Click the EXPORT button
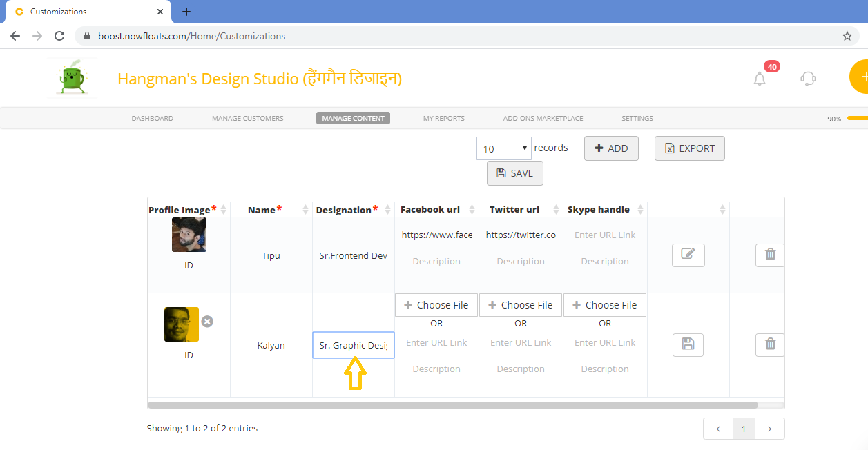The height and width of the screenshot is (450, 868). (x=690, y=148)
